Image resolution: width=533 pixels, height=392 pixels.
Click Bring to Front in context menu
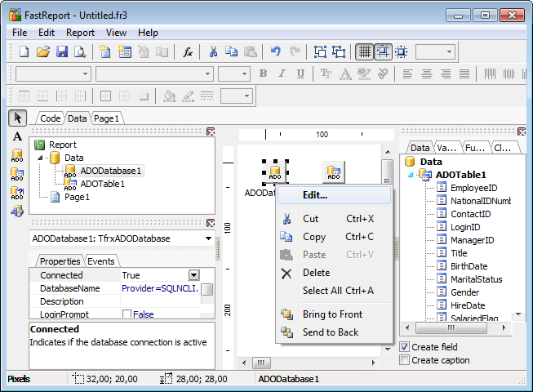pos(332,314)
